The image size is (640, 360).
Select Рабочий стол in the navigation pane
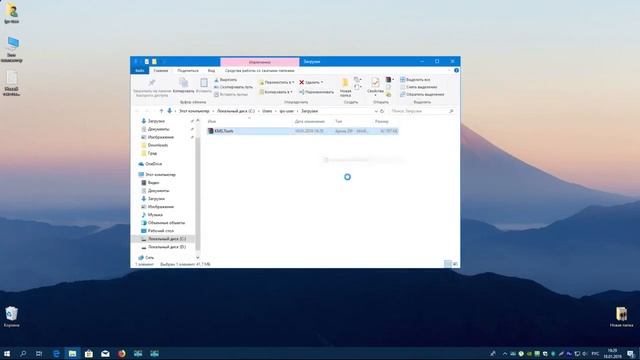tap(160, 231)
